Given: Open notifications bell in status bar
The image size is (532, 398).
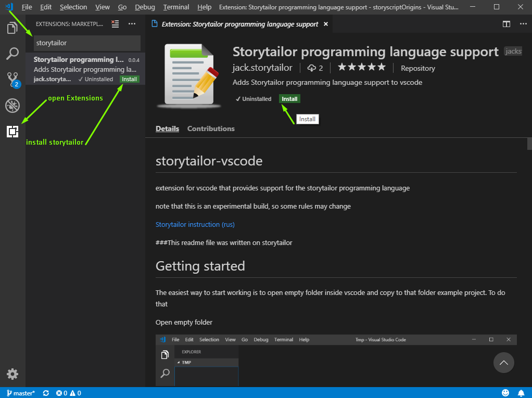Looking at the screenshot, I should pyautogui.click(x=521, y=393).
